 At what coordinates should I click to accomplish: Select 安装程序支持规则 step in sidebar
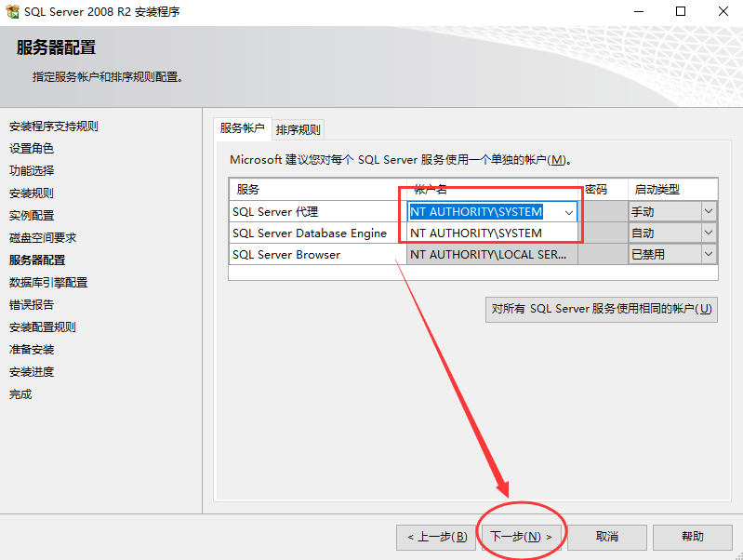(54, 127)
